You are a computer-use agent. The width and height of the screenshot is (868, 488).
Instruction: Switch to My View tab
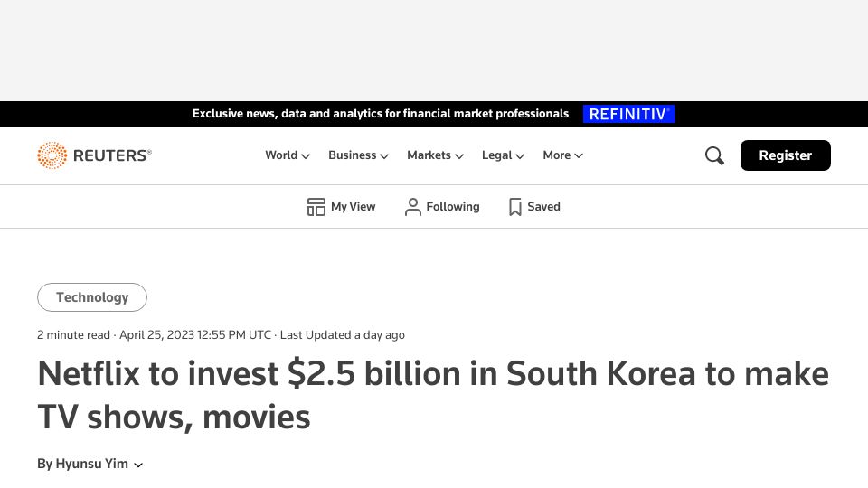point(341,207)
